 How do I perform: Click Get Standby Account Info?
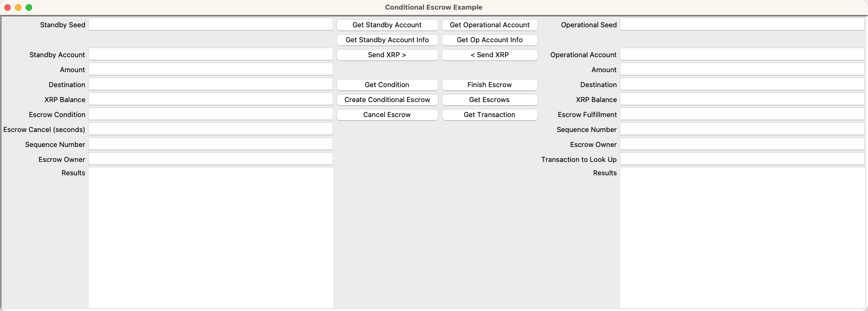click(387, 40)
